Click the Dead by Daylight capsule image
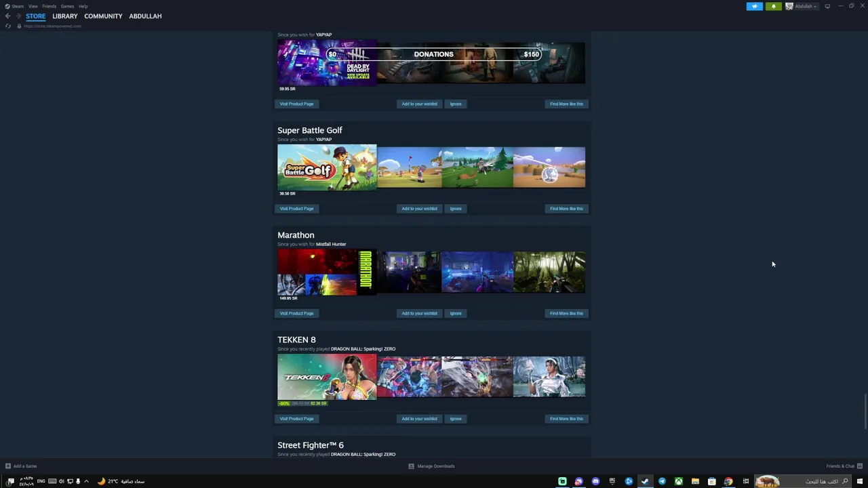This screenshot has height=488, width=868. pos(327,62)
